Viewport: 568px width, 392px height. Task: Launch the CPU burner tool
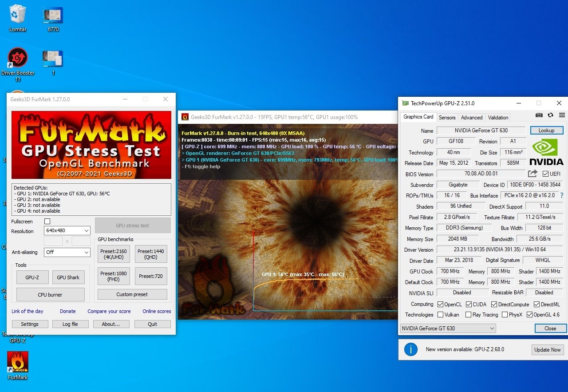point(50,294)
